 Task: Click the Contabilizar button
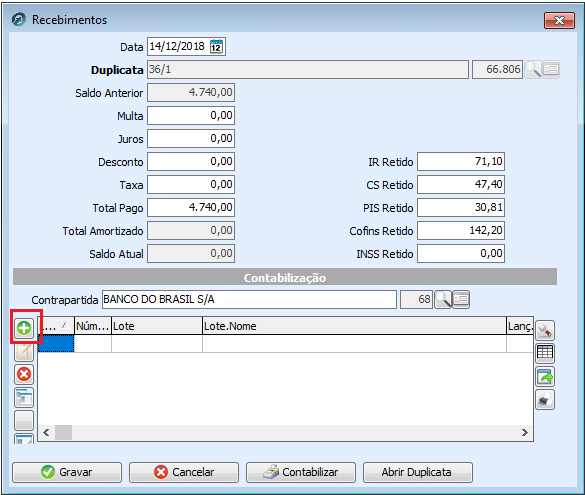(x=301, y=472)
